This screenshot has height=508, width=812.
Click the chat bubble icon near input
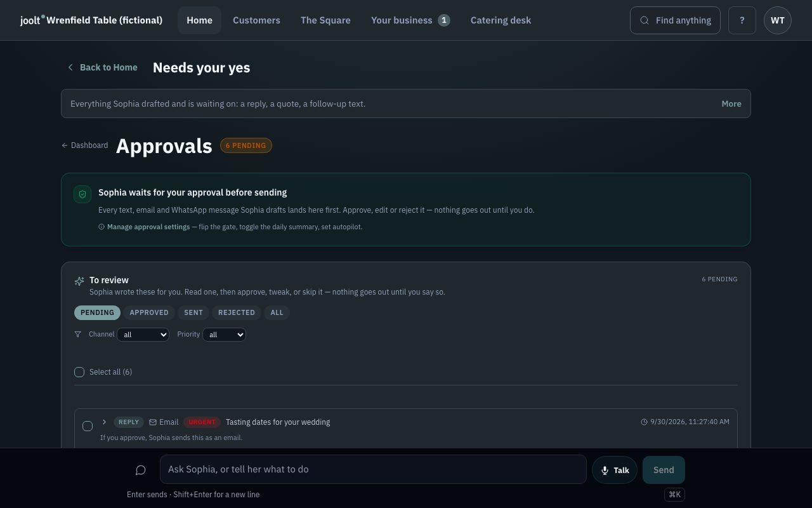click(141, 470)
